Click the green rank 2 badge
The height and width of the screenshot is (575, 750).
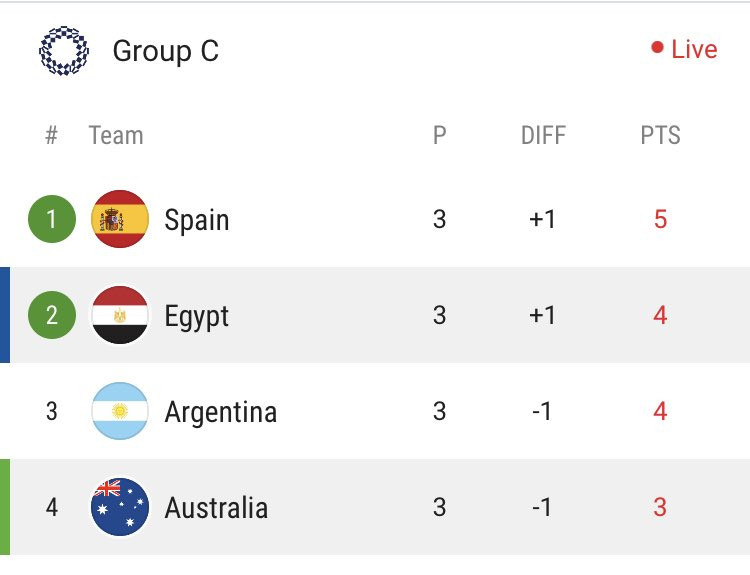pyautogui.click(x=52, y=315)
